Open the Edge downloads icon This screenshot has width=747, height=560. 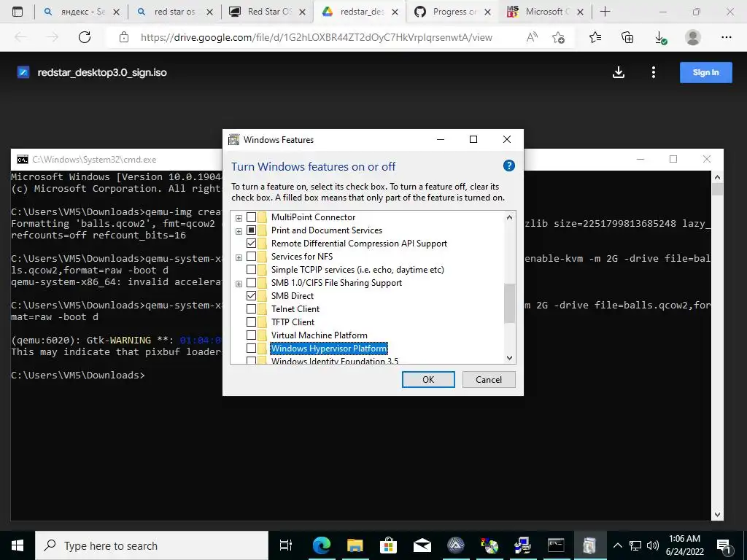(x=660, y=38)
